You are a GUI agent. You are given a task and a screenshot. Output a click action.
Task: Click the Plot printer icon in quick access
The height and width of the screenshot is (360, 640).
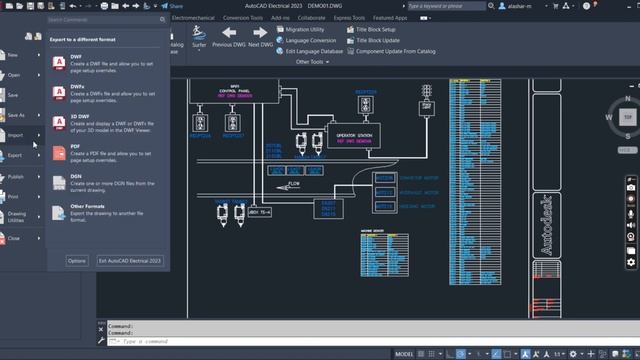(x=104, y=6)
